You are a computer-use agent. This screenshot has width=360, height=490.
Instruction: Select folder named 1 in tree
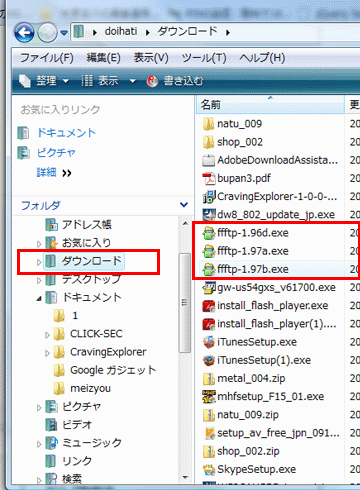click(x=75, y=315)
